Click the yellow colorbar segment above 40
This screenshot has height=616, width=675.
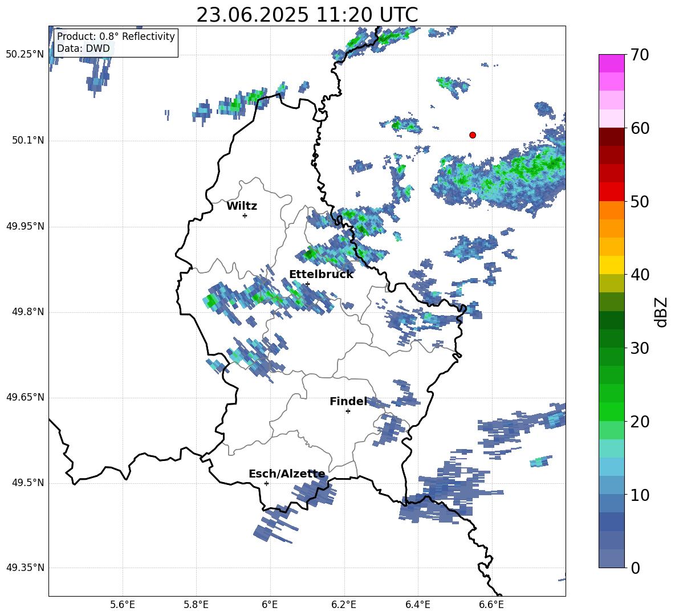click(612, 264)
